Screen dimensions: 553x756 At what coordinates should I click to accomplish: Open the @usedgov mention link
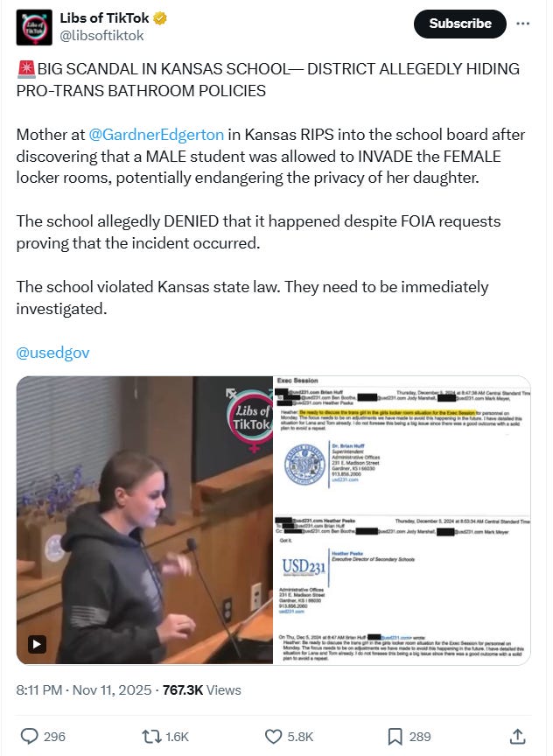[x=52, y=353]
